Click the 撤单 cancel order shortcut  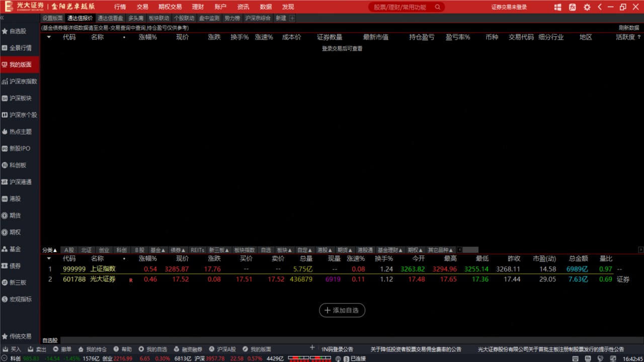click(x=62, y=349)
